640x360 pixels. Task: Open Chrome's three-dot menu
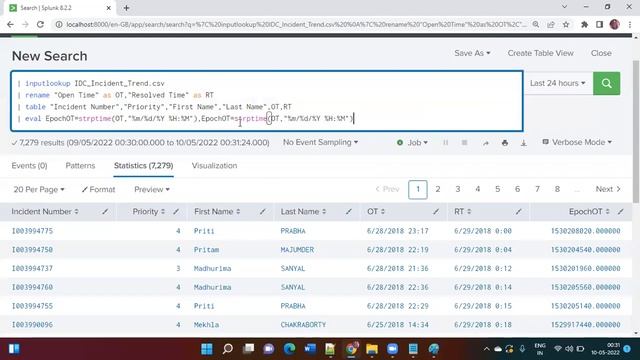click(x=630, y=24)
